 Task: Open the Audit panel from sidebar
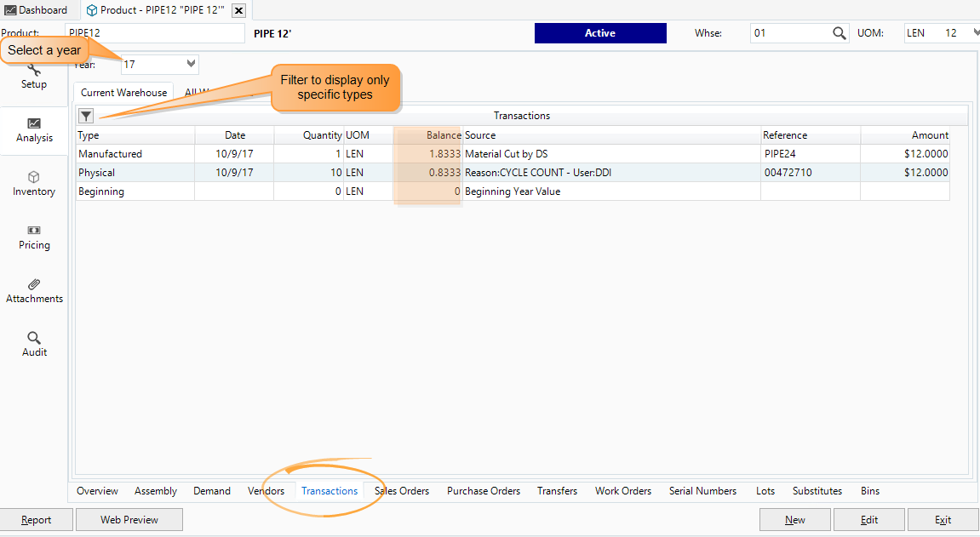[34, 343]
